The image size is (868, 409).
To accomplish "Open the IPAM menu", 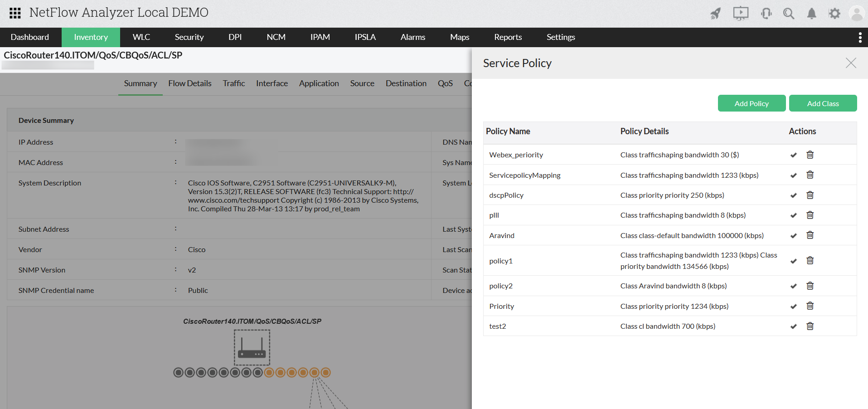I will click(x=320, y=37).
